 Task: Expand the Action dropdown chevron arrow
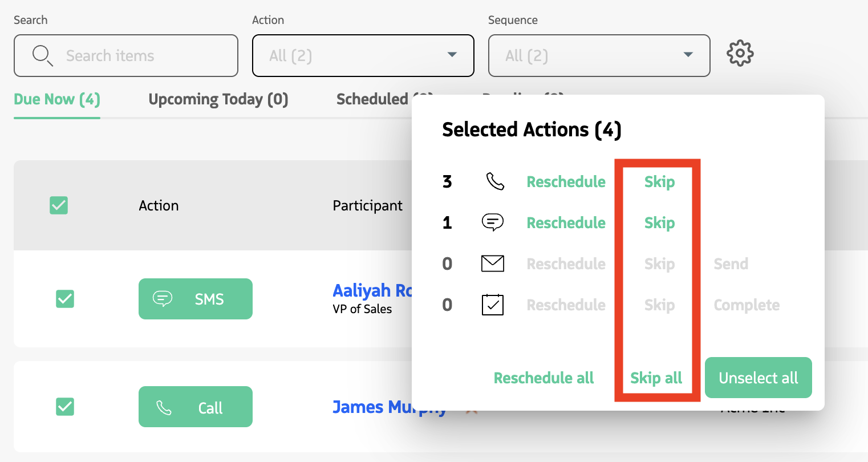[452, 55]
